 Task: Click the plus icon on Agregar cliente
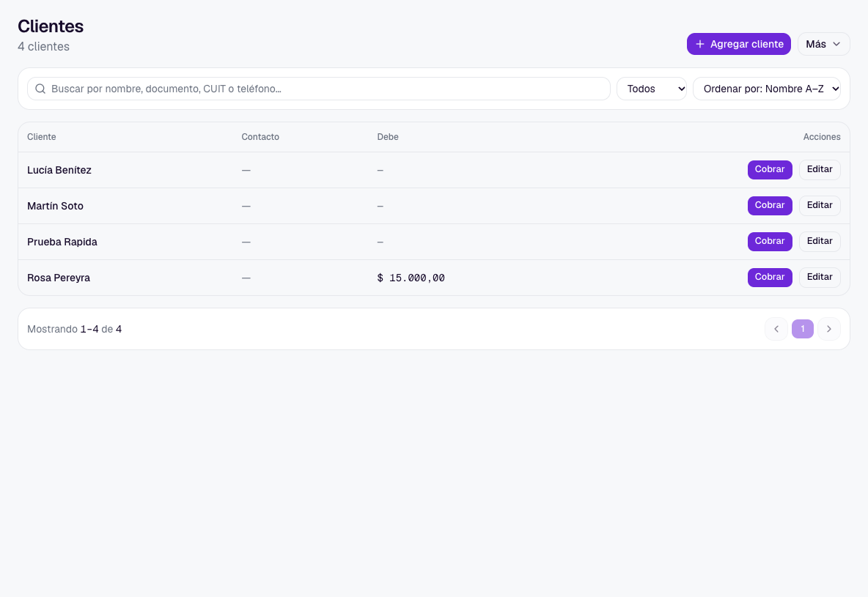click(699, 44)
